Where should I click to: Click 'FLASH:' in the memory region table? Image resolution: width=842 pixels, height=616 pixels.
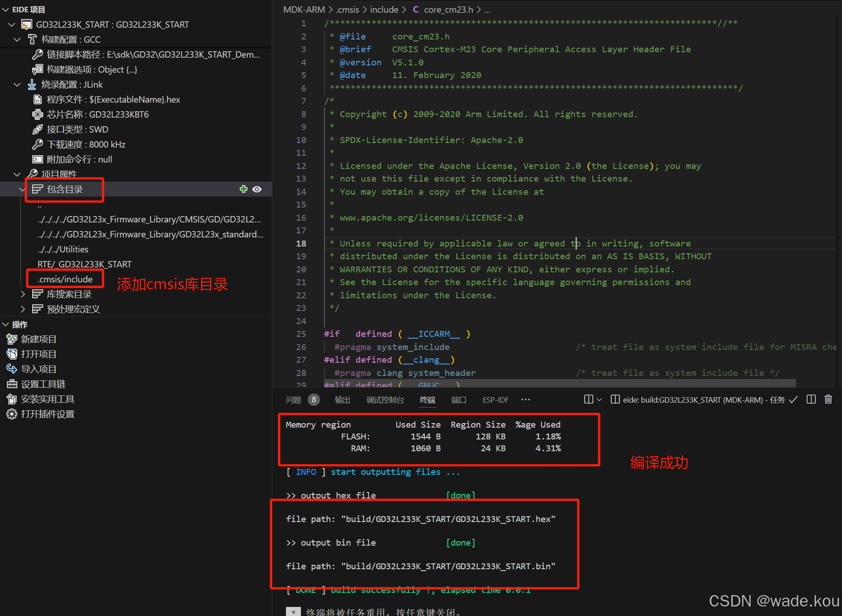point(355,437)
